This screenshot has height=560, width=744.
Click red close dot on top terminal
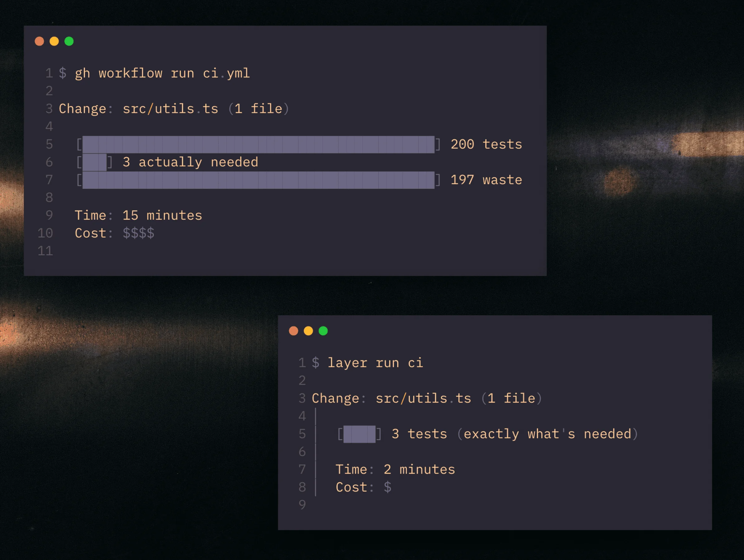(x=39, y=41)
